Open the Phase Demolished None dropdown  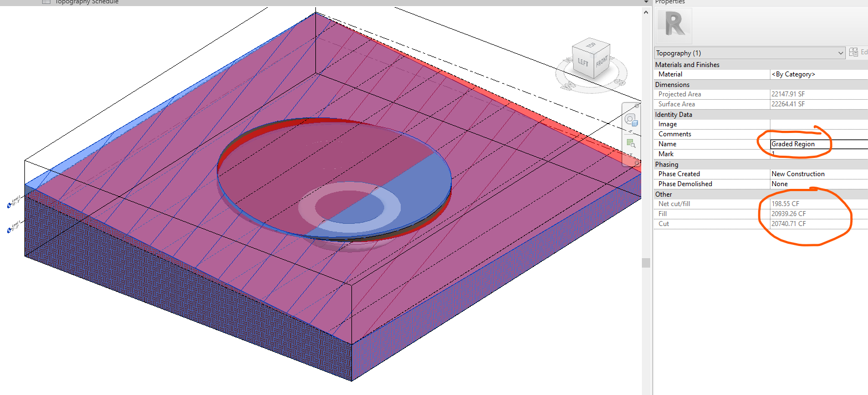click(x=819, y=184)
